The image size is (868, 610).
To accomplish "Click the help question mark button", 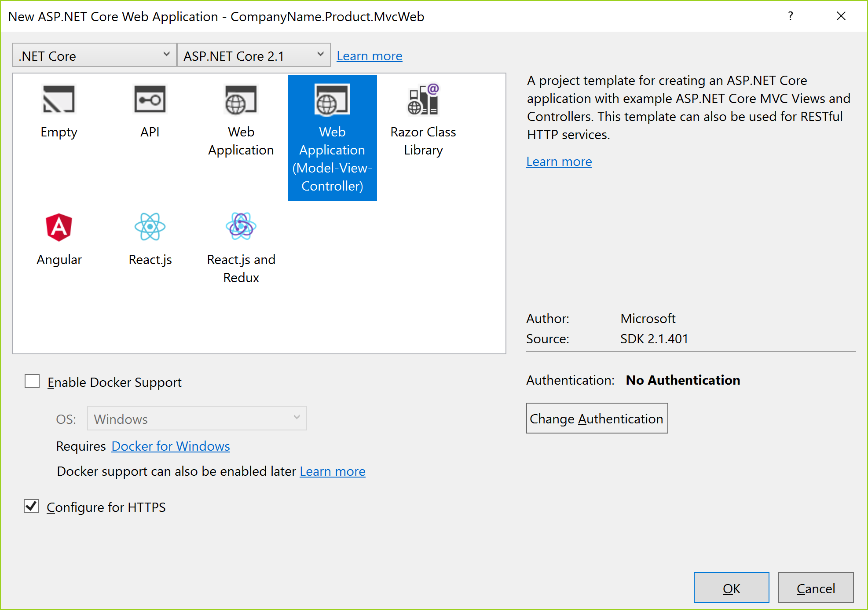I will 790,16.
